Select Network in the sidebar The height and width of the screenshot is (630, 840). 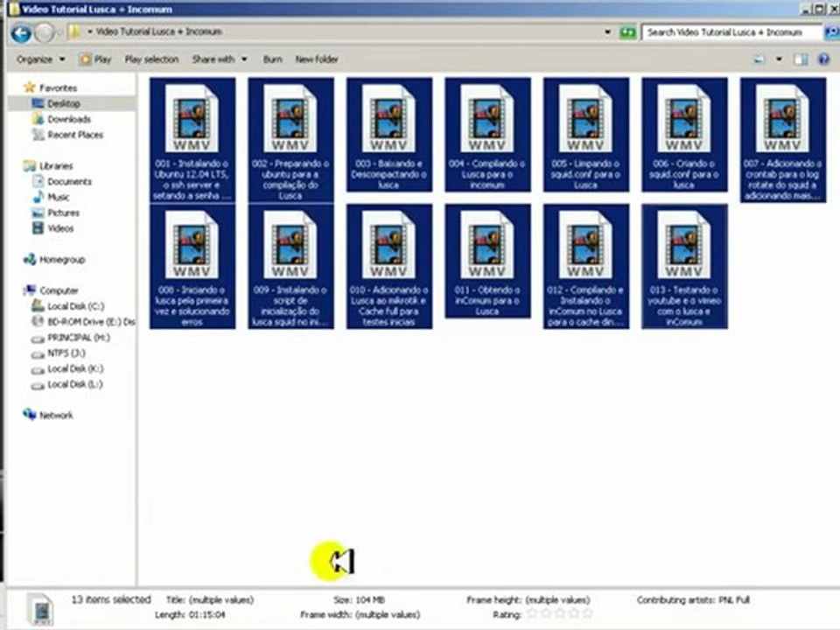point(48,415)
